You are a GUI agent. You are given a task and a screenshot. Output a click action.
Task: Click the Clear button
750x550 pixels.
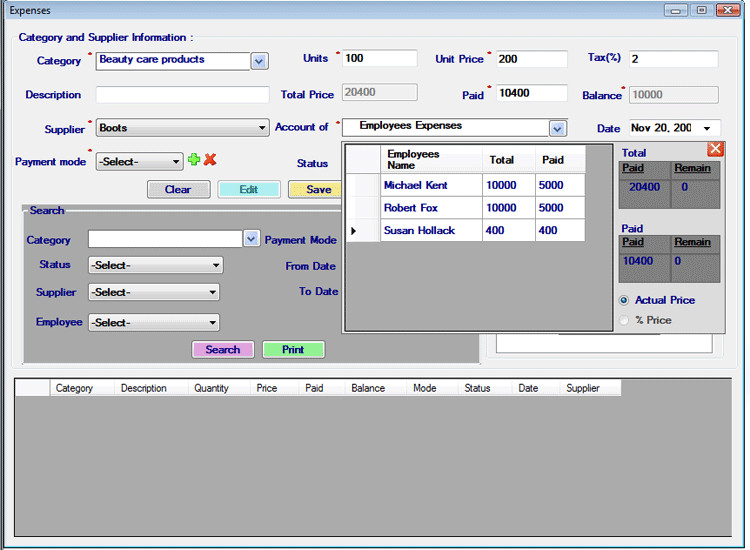click(178, 189)
